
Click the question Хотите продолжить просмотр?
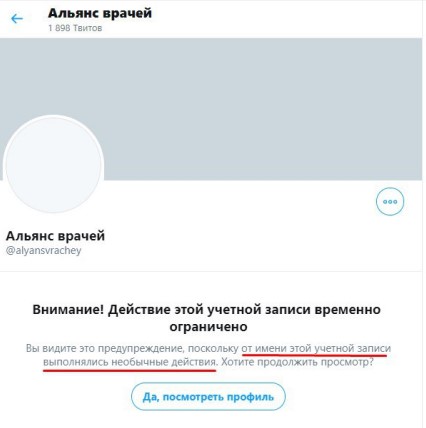pos(298,362)
